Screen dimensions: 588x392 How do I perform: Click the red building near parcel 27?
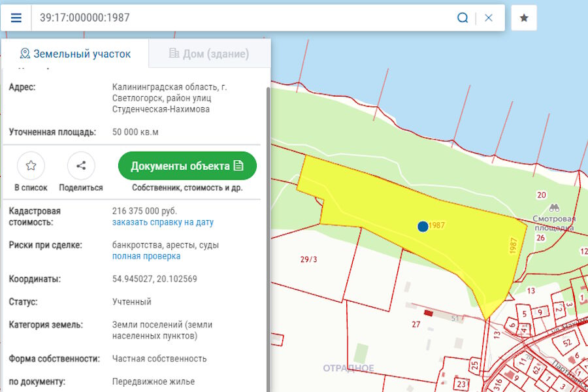tap(429, 313)
